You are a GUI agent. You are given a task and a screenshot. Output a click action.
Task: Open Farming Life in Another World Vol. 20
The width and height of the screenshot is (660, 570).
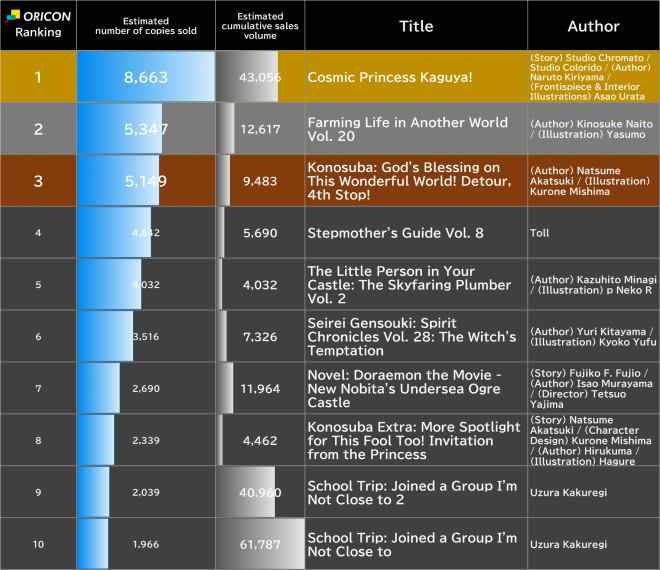(408, 129)
